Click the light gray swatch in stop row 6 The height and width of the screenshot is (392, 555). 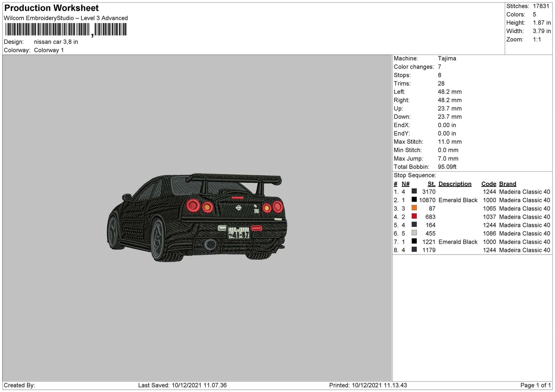[x=414, y=233]
